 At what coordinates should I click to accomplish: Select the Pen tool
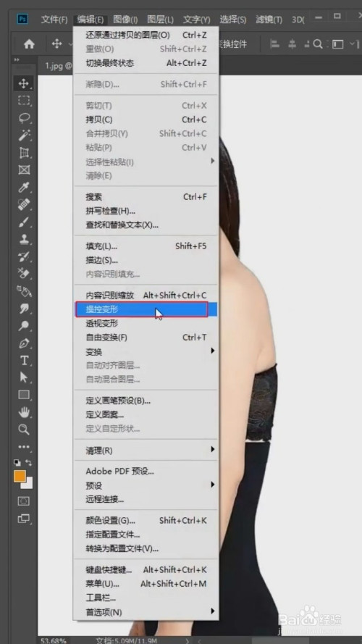(24, 343)
